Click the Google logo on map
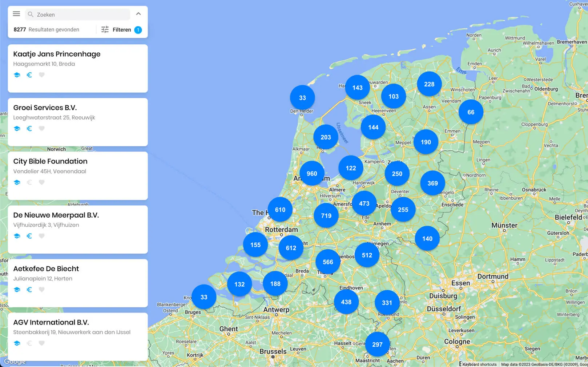This screenshot has height=367, width=588. pyautogui.click(x=15, y=362)
